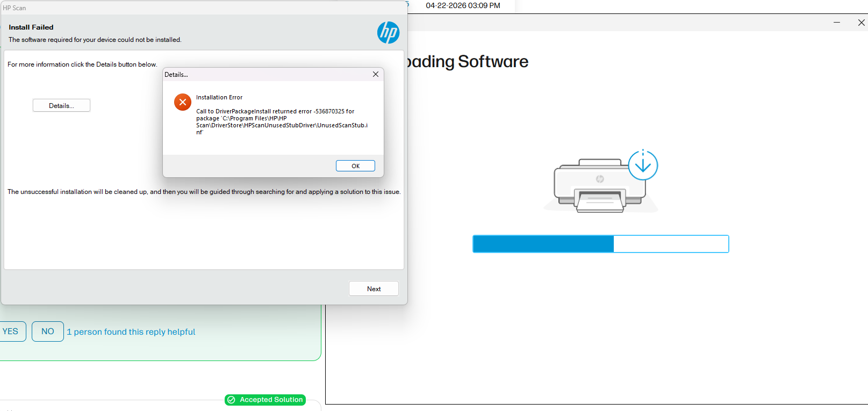868x411 pixels.
Task: Click the YES helpful reply button
Action: pyautogui.click(x=11, y=331)
